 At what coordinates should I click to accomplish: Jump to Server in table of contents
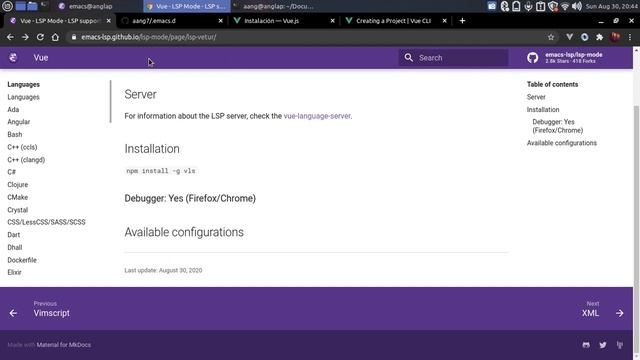[536, 97]
